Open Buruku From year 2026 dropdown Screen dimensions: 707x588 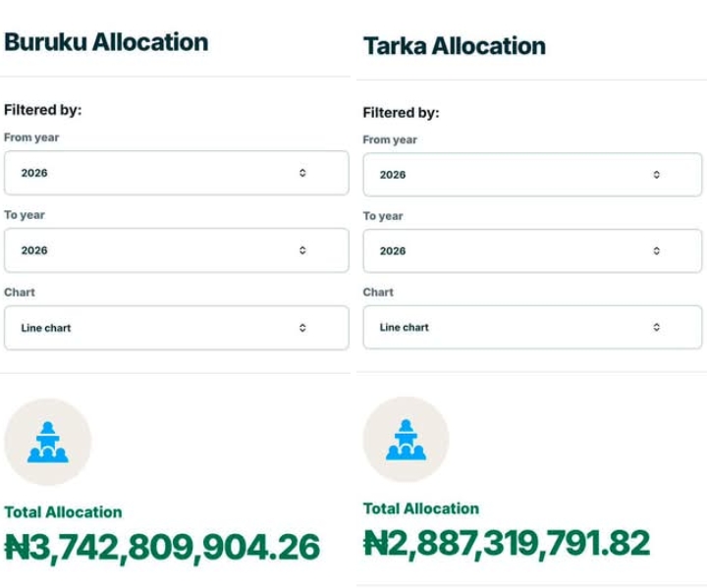[177, 173]
